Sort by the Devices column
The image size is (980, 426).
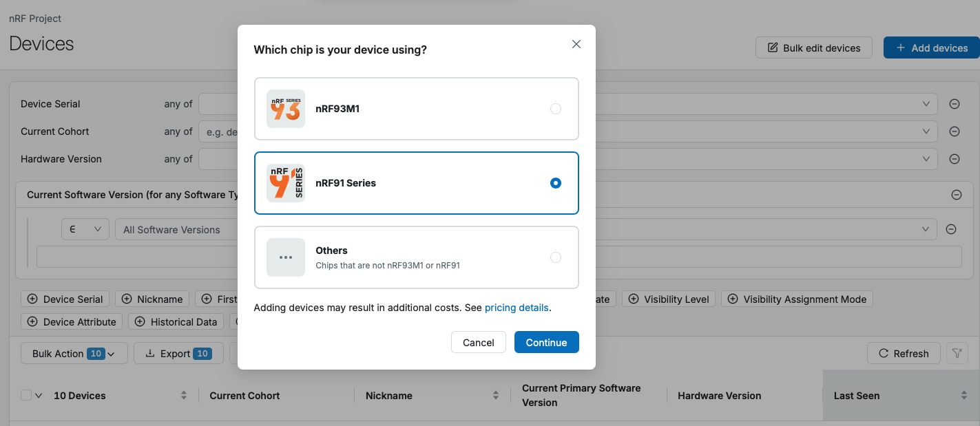click(184, 395)
